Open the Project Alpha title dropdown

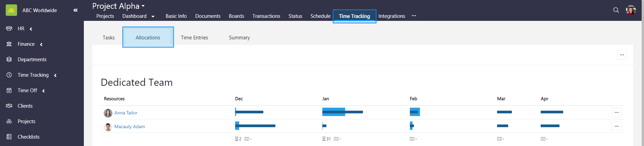coord(143,6)
